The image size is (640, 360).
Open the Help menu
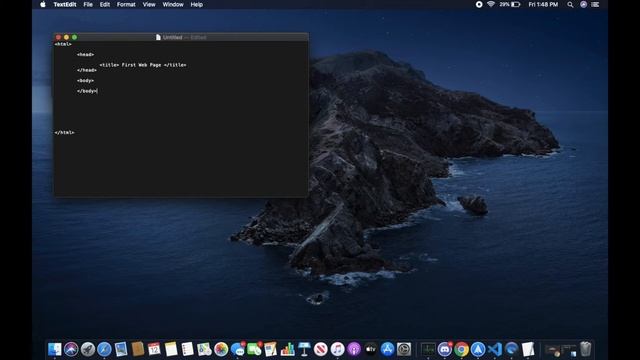tap(197, 4)
